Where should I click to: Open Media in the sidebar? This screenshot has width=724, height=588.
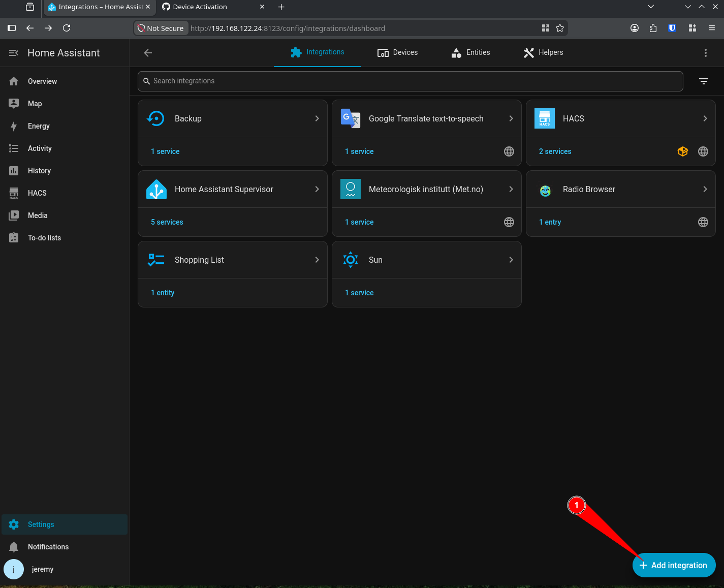point(65,215)
